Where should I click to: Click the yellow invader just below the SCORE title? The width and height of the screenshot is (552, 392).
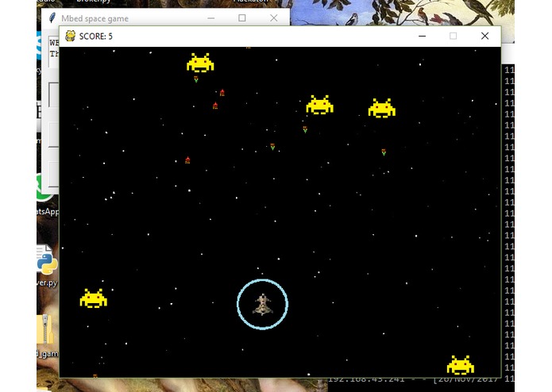(200, 63)
